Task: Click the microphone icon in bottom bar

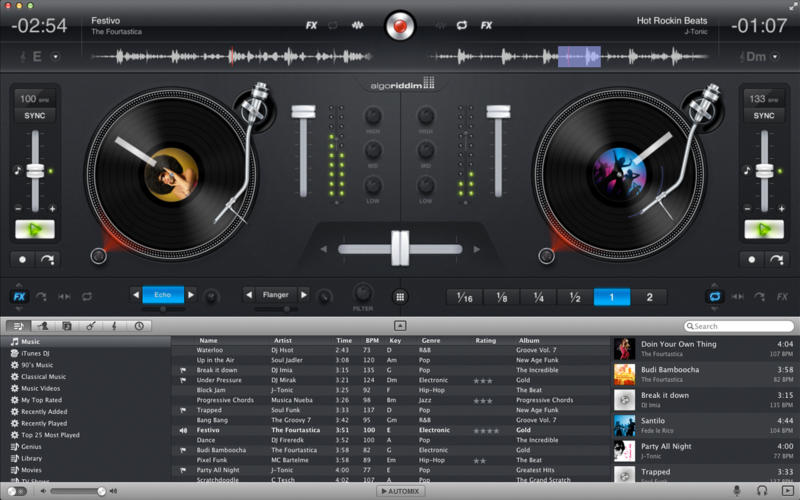Action: pos(738,491)
